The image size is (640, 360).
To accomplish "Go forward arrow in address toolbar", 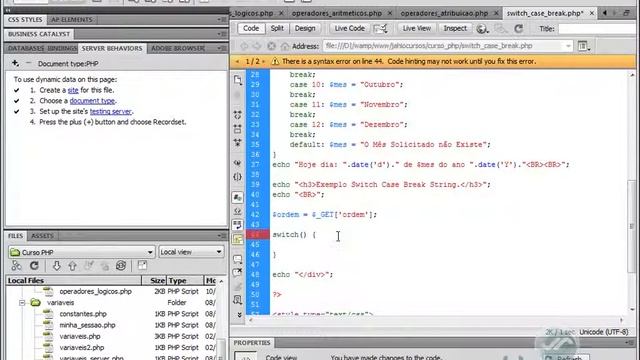I will tap(257, 46).
